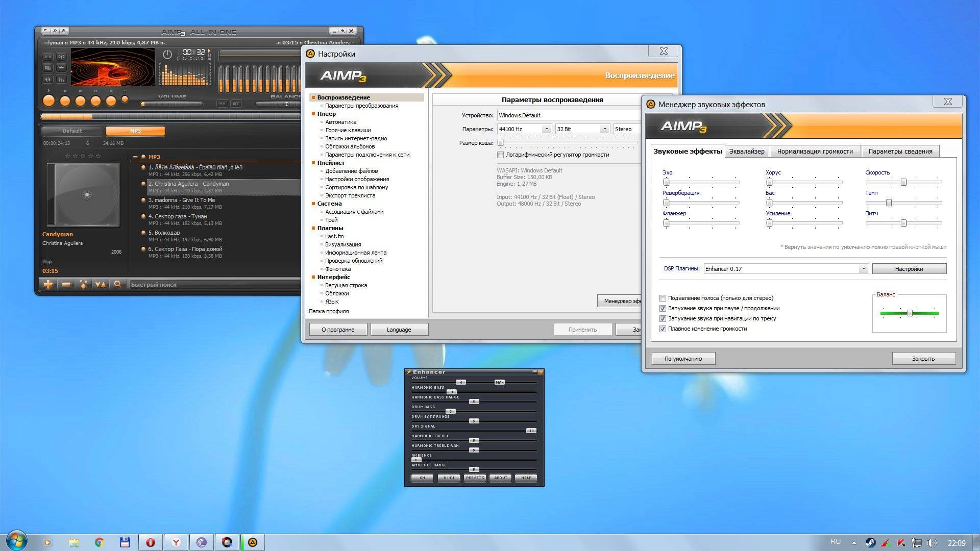Click the floppy disk icon in the taskbar
The image size is (980, 551).
click(125, 542)
